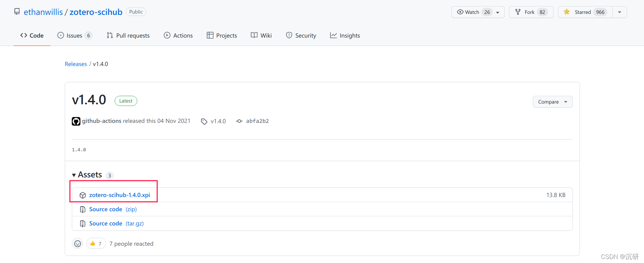The image size is (644, 263).
Task: Click the 1.4.0 release notes text
Action: coord(79,150)
